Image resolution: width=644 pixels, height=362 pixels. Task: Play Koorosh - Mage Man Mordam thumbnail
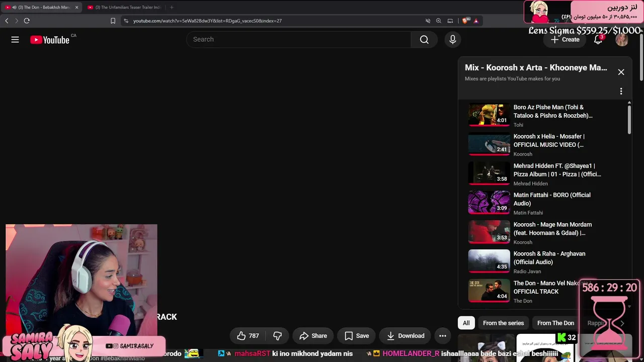tap(489, 233)
